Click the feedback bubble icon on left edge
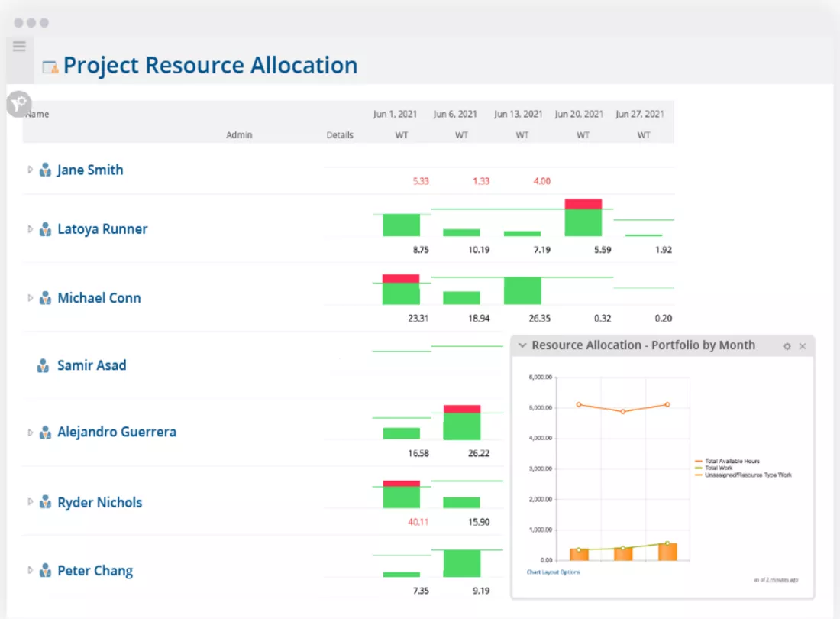The height and width of the screenshot is (619, 840). tap(18, 105)
